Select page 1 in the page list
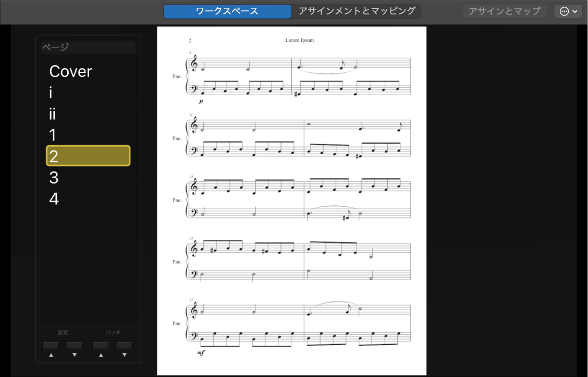Image resolution: width=588 pixels, height=377 pixels. click(52, 135)
